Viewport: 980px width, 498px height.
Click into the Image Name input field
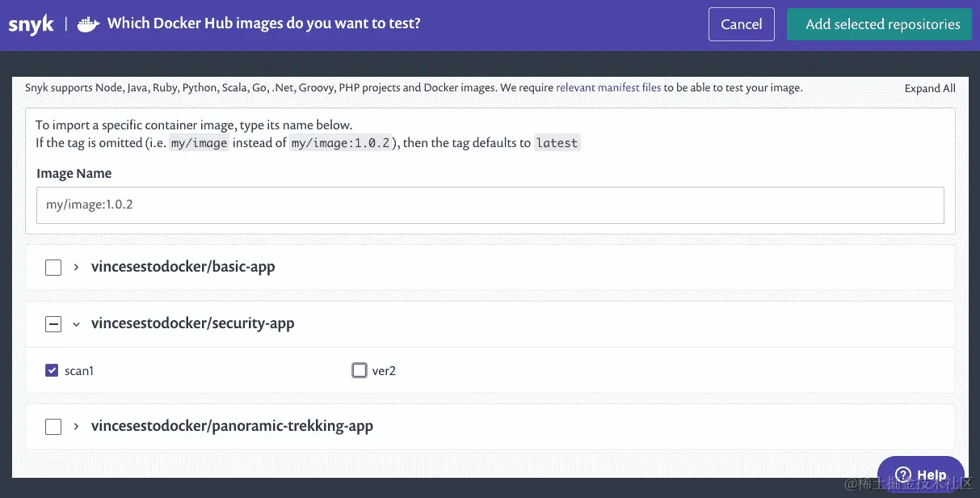click(x=490, y=205)
